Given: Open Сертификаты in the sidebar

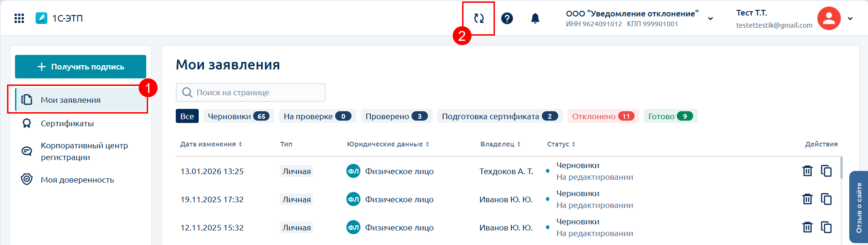Looking at the screenshot, I should coord(67,123).
